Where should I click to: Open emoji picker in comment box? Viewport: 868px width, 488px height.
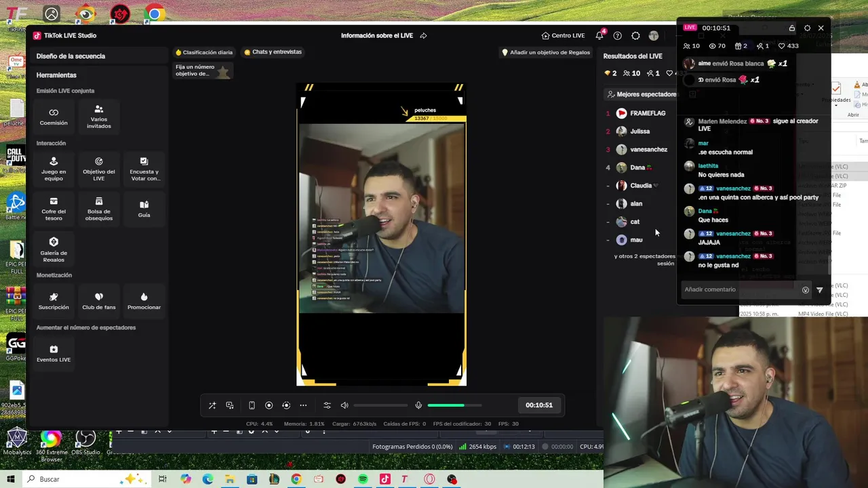tap(806, 290)
